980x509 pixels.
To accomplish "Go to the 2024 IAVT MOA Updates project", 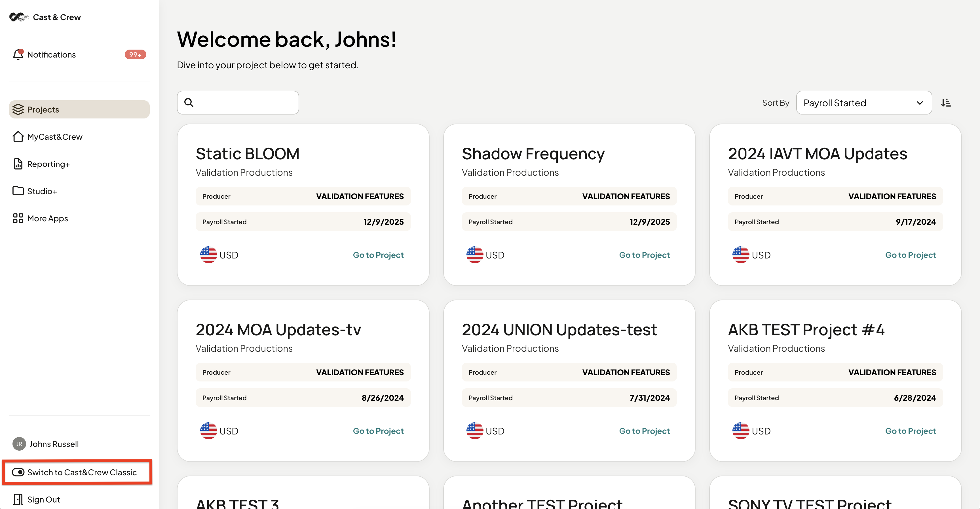I will tap(910, 255).
